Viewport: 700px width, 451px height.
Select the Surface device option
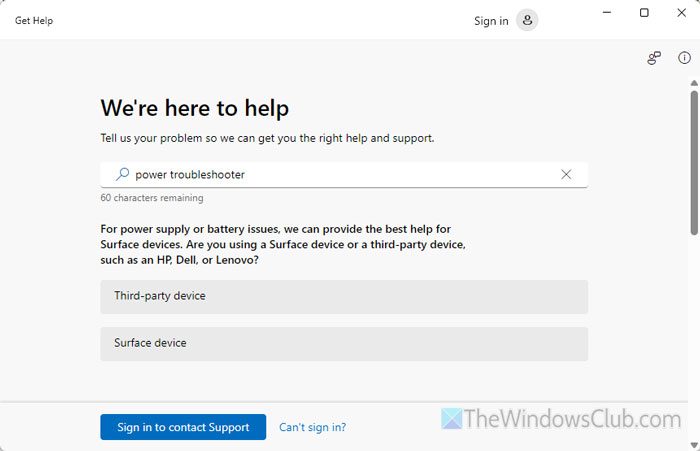[x=344, y=343]
